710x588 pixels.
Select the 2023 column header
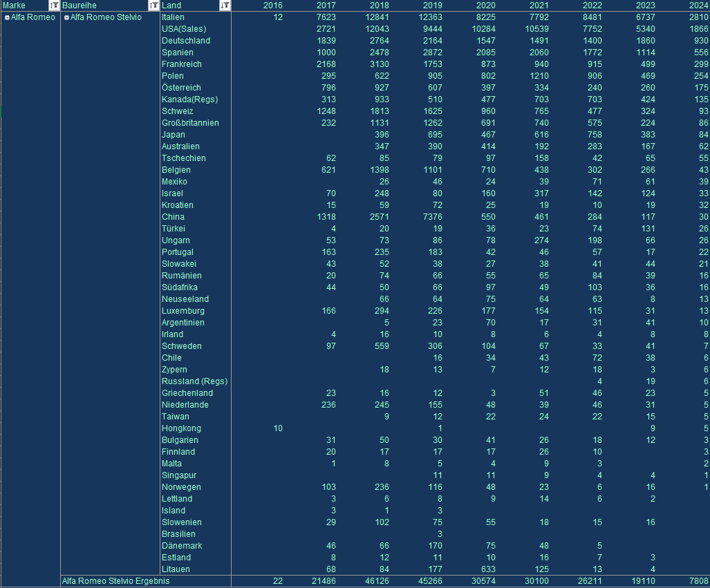pyautogui.click(x=645, y=6)
